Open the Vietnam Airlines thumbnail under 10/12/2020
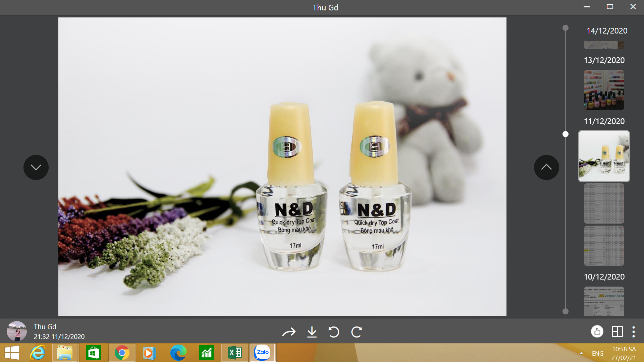The width and height of the screenshot is (644, 362). [604, 301]
